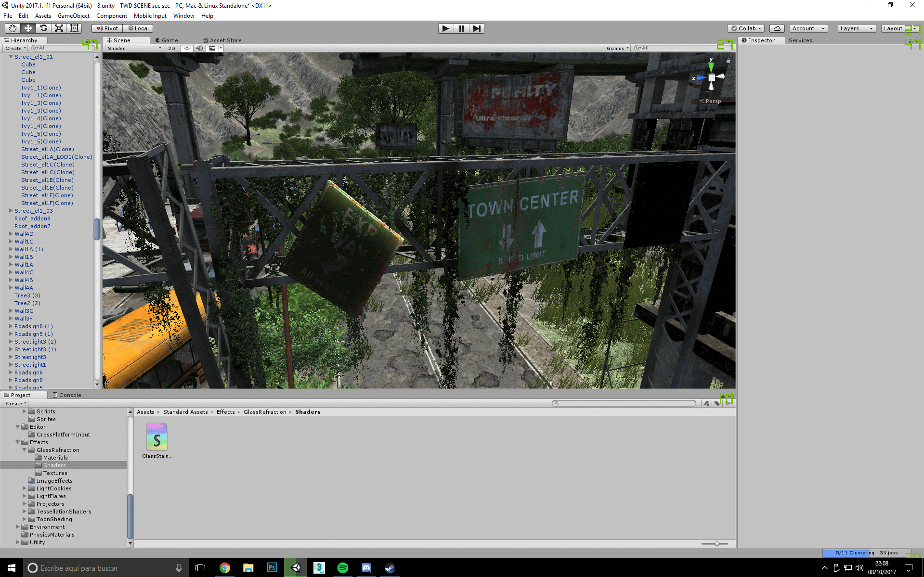Open the cloud services icon
This screenshot has height=577, width=924.
click(777, 28)
